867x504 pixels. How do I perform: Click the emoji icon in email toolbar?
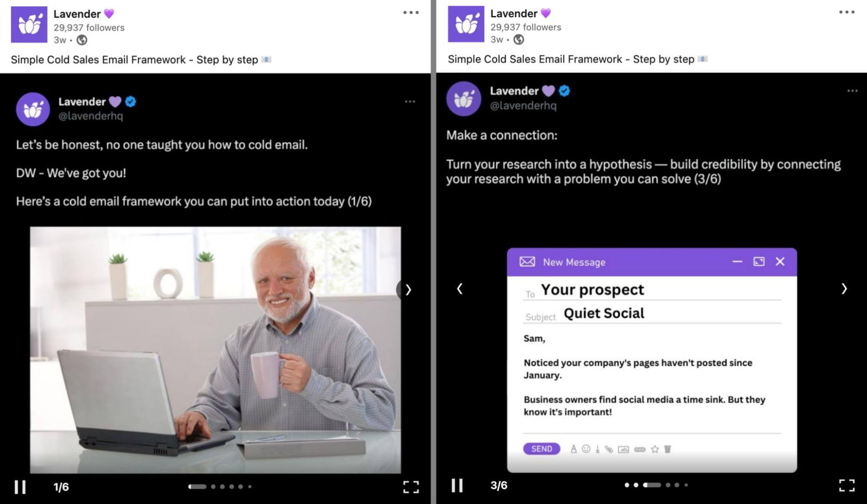coord(585,448)
